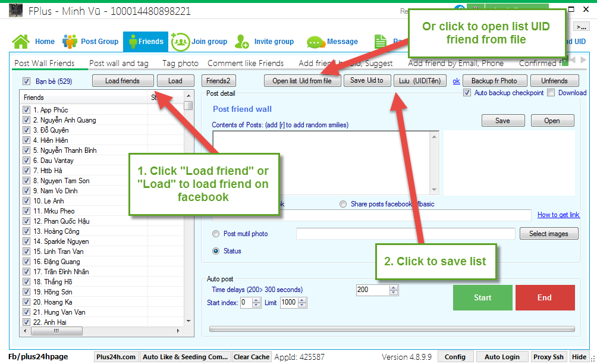
Task: Click the blue 'ok' link
Action: pyautogui.click(x=456, y=81)
